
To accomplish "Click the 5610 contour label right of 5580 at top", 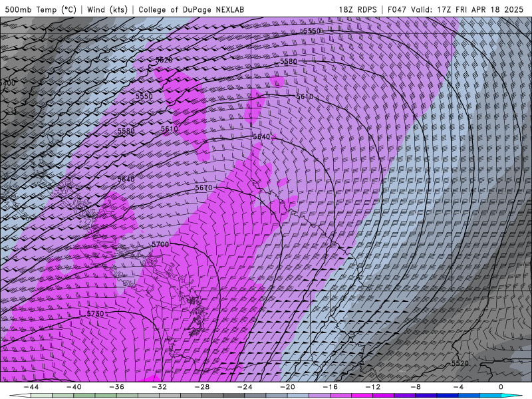I will 305,96.
